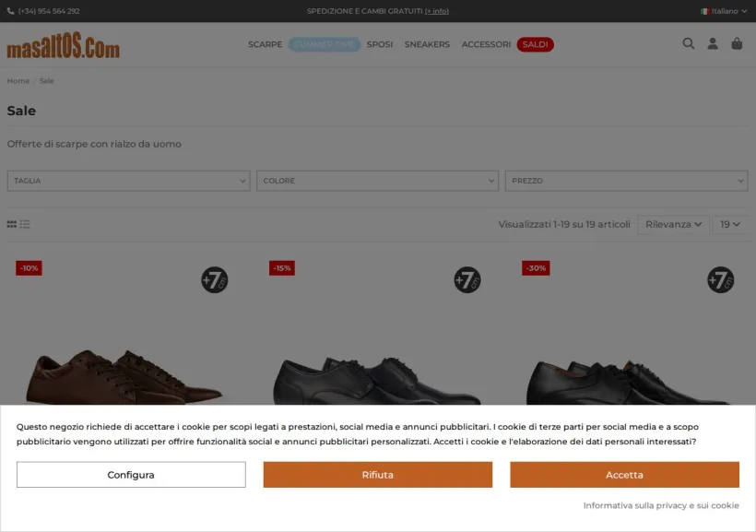Viewport: 756px width, 532px height.
Task: Open the search magnifier icon
Action: point(688,44)
